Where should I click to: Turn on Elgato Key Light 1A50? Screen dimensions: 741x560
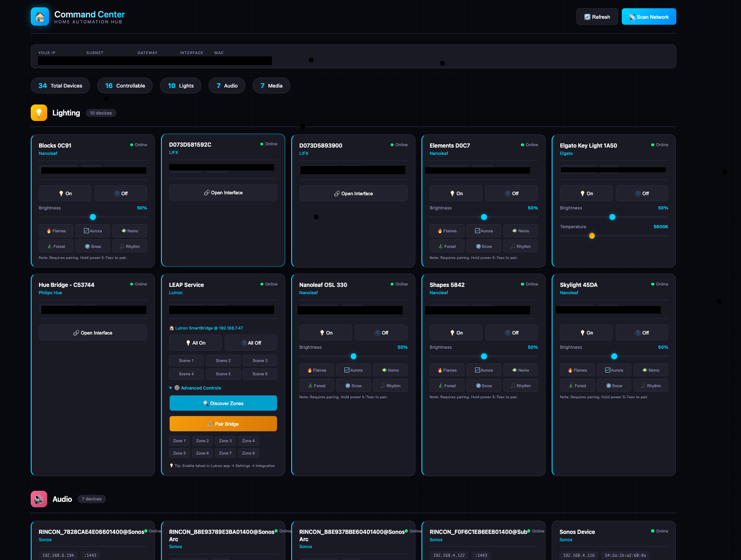[586, 193]
